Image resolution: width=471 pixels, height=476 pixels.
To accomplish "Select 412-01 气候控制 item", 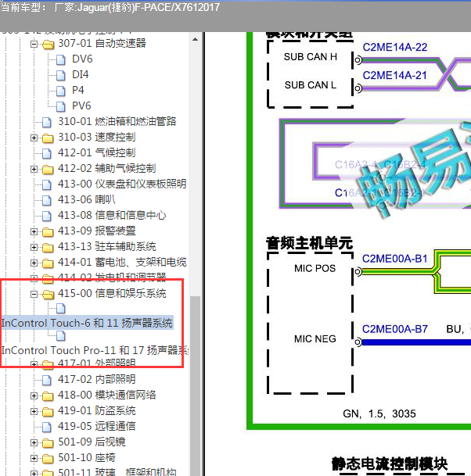I will 97,152.
